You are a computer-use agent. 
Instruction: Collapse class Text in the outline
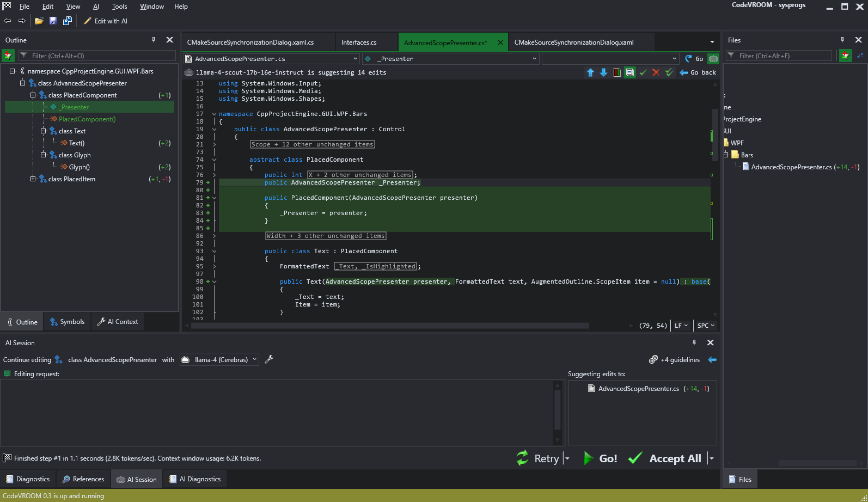(44, 131)
